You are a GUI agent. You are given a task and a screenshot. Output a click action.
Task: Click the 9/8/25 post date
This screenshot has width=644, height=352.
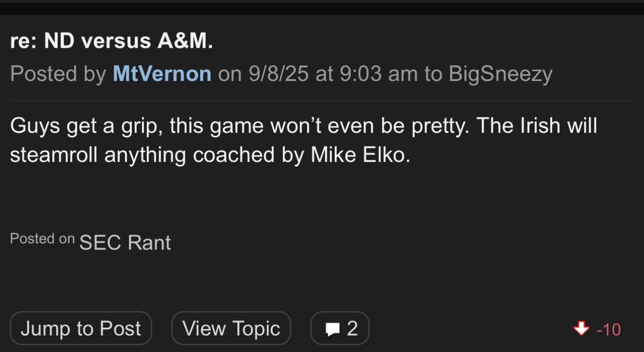click(x=279, y=74)
